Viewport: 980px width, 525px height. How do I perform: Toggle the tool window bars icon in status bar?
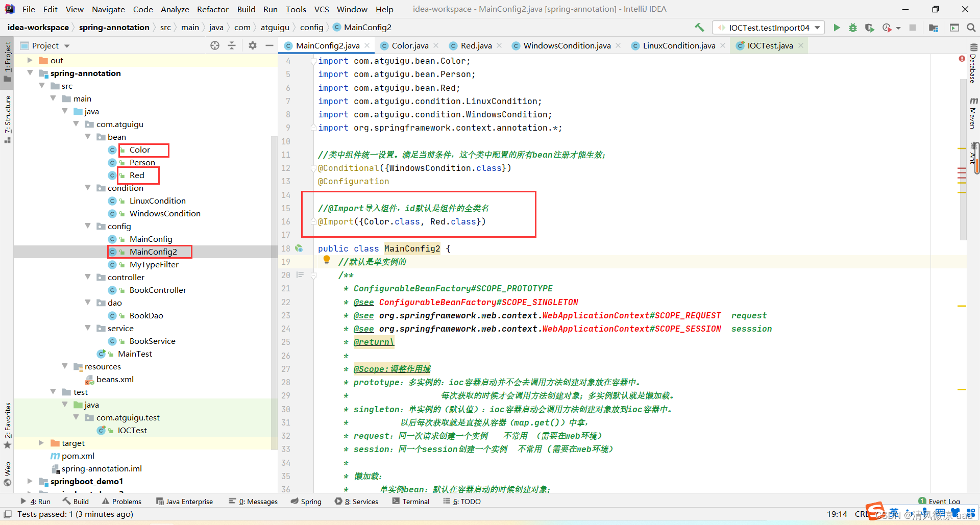[8, 514]
